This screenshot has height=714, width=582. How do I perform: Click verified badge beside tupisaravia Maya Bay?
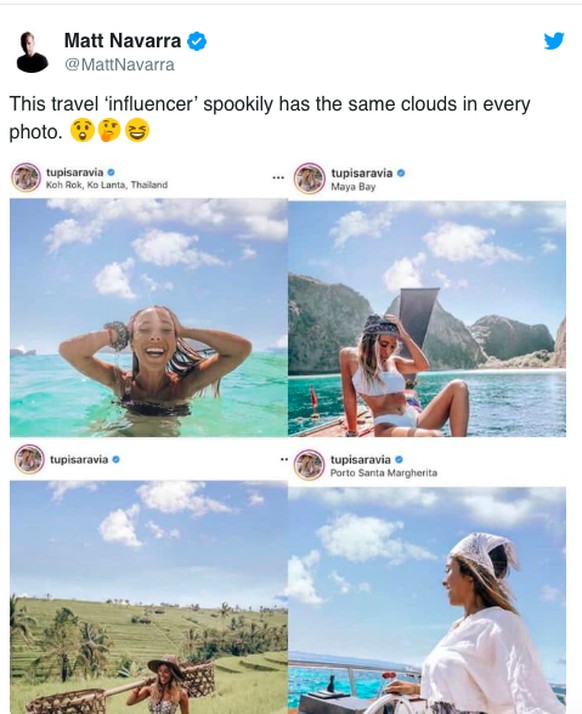401,173
